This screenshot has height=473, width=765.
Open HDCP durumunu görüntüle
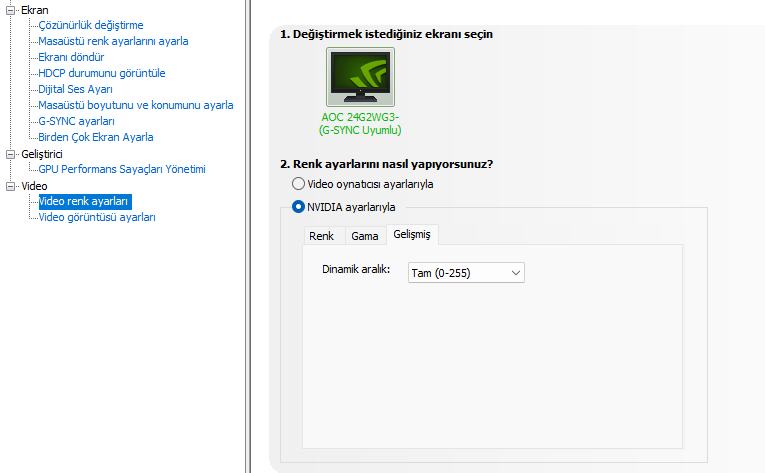(102, 73)
